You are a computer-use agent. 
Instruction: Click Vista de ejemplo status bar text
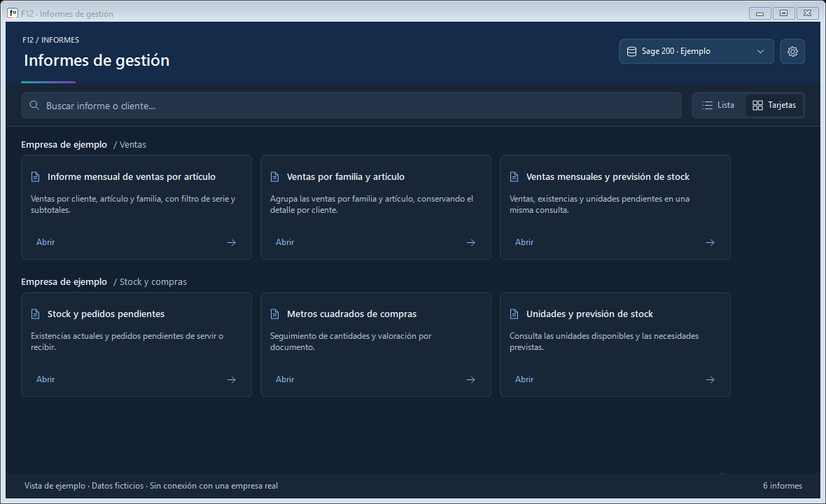(150, 486)
